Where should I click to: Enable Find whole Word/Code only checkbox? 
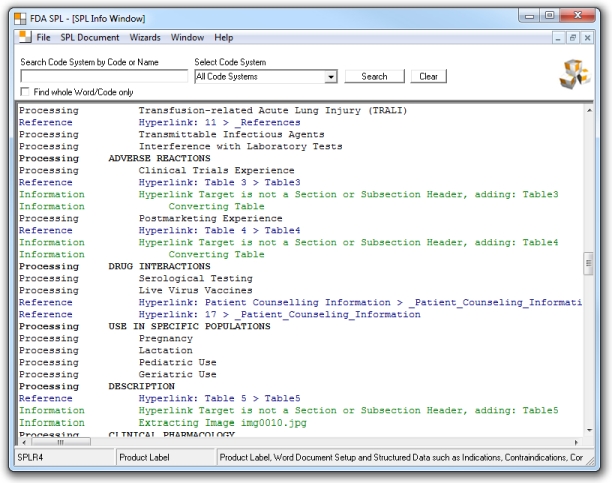point(25,92)
